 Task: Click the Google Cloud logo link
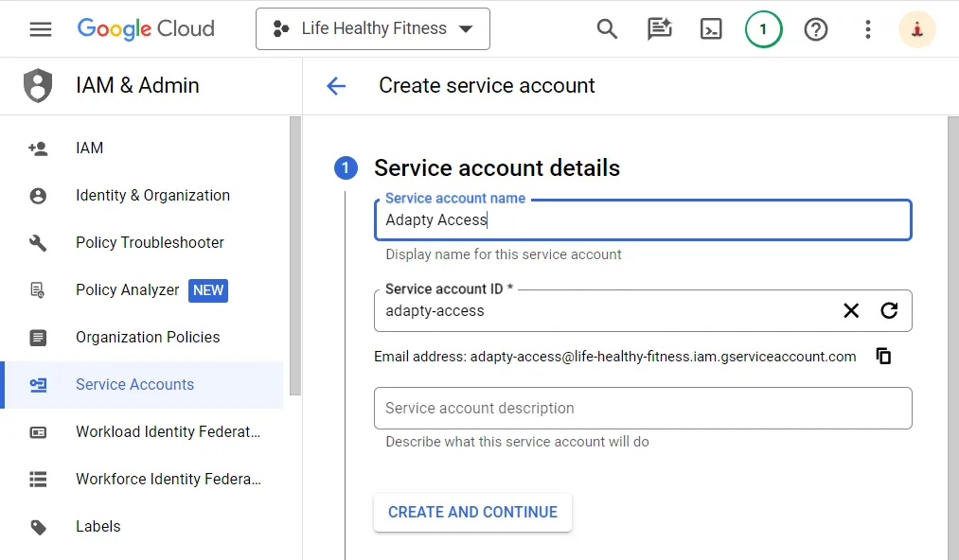point(146,29)
